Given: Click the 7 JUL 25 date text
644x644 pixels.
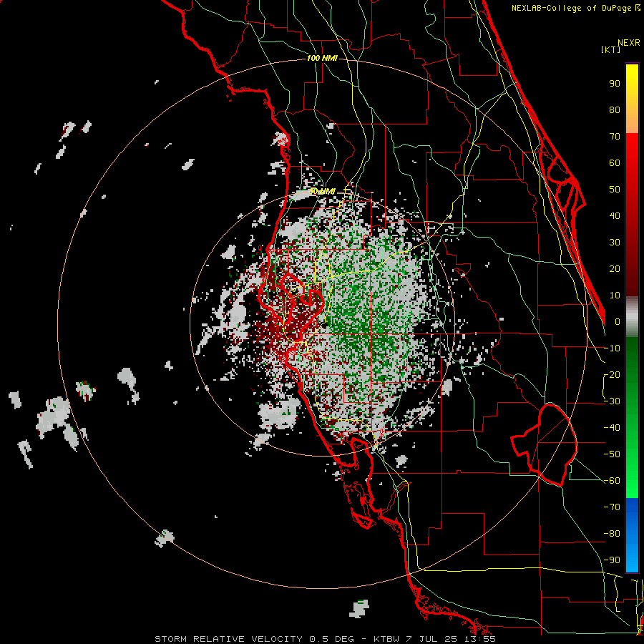Looking at the screenshot, I should pos(431,639).
